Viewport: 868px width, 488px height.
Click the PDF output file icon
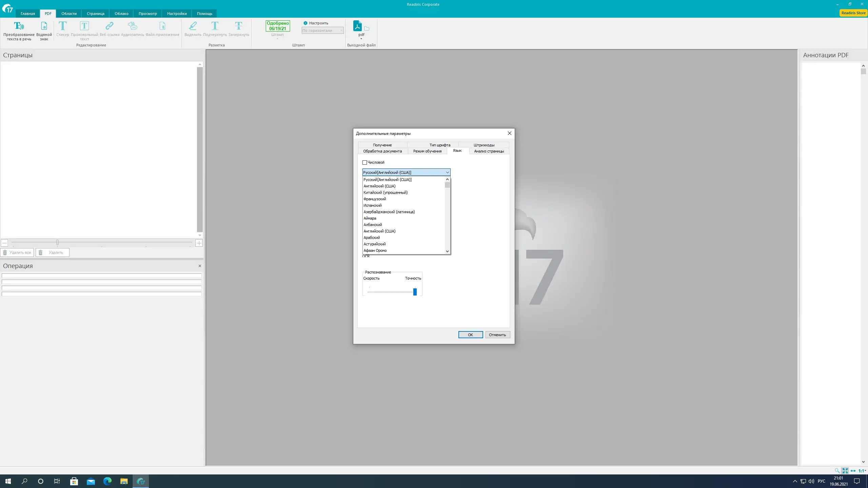pyautogui.click(x=357, y=26)
